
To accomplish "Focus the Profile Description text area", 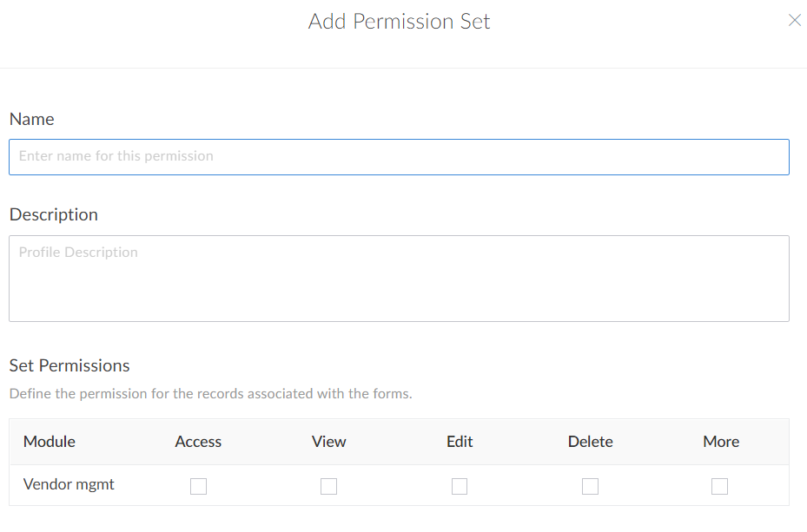I will click(399, 279).
